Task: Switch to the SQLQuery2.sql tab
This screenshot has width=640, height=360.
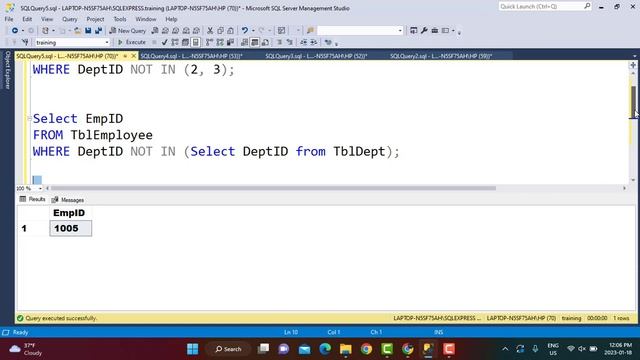Action: click(x=441, y=56)
